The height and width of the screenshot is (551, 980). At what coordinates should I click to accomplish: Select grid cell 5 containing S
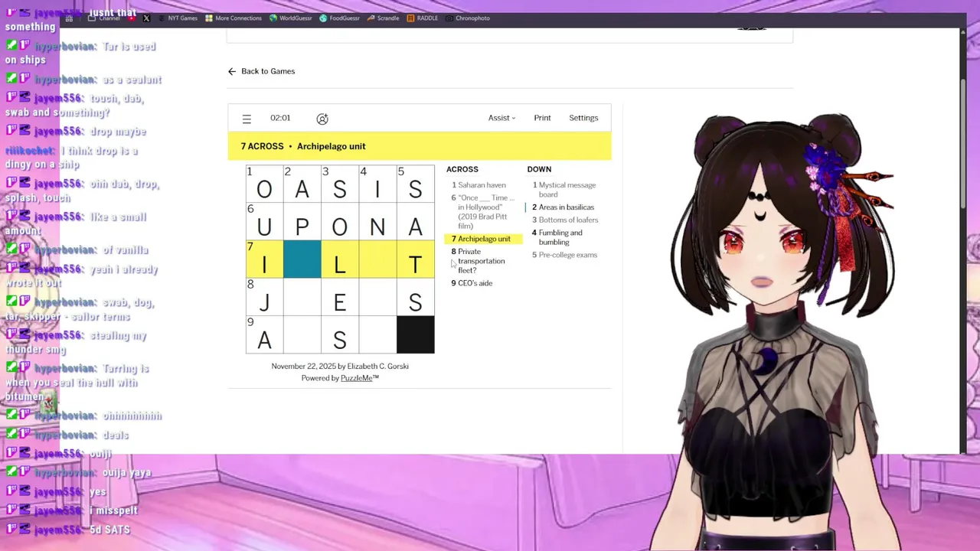point(416,184)
